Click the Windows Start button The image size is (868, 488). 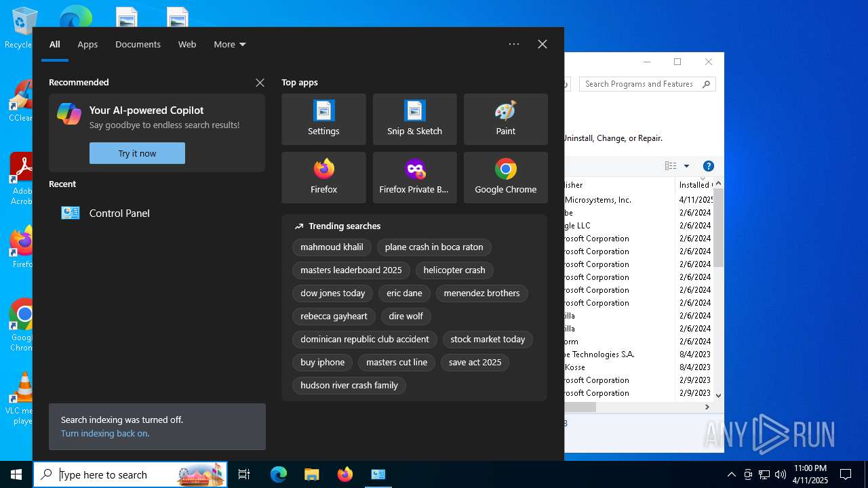[x=16, y=474]
